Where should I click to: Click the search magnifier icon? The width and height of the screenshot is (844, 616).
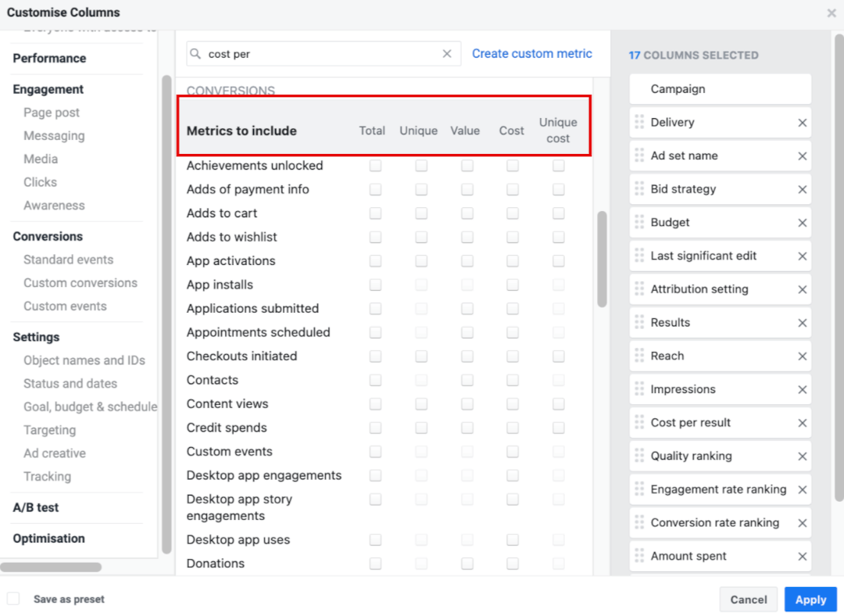click(196, 54)
